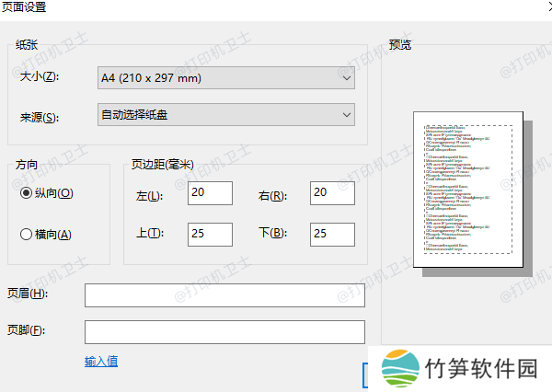Click the 输入值 link
The width and height of the screenshot is (552, 392).
[101, 361]
